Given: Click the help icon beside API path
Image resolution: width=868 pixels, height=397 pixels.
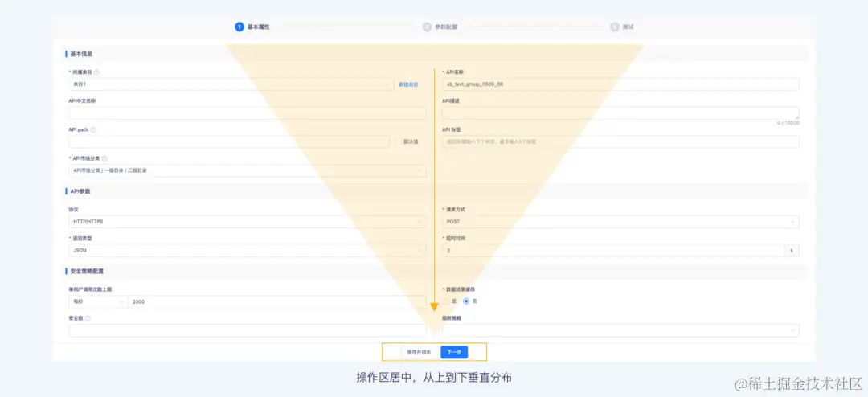Looking at the screenshot, I should point(93,129).
